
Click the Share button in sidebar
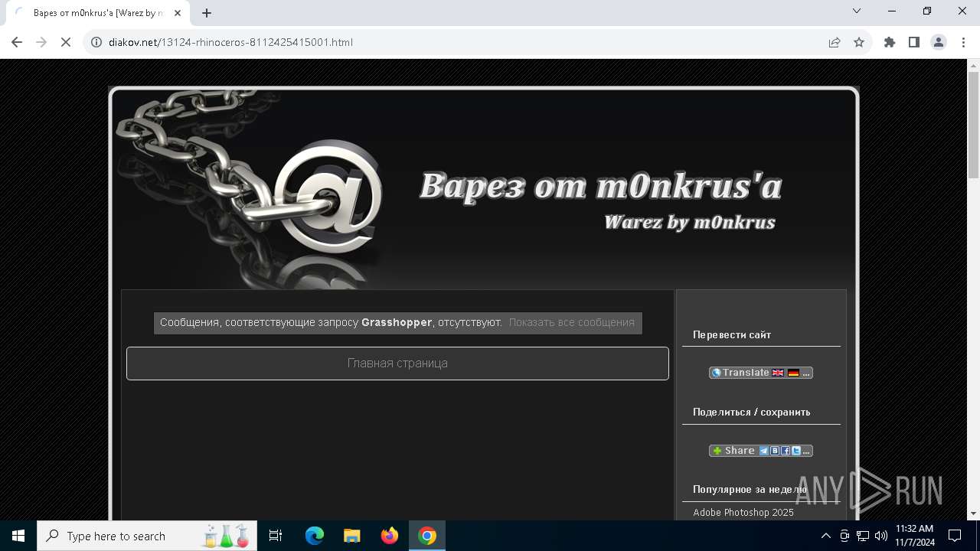coord(760,451)
